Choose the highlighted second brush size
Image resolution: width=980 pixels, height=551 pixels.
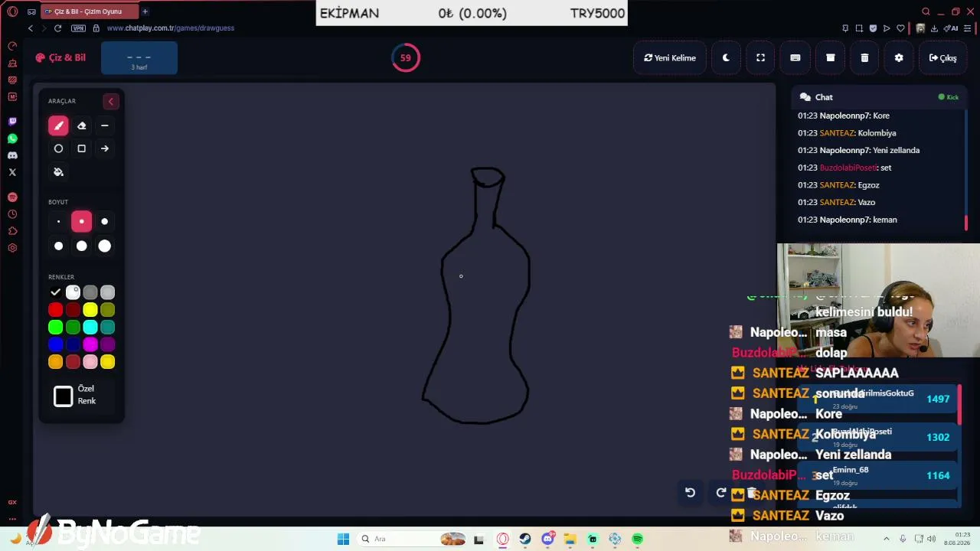pyautogui.click(x=82, y=222)
